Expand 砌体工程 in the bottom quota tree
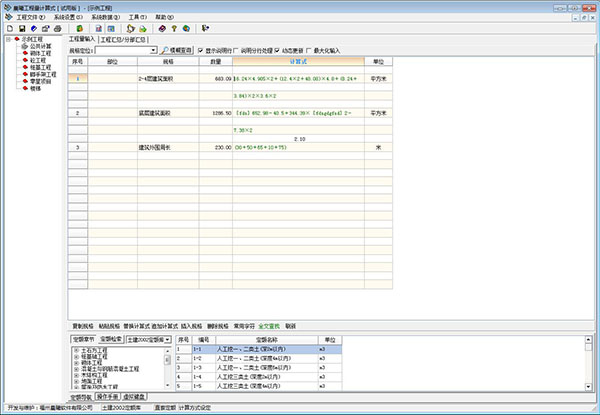The image size is (600, 415). [x=77, y=363]
